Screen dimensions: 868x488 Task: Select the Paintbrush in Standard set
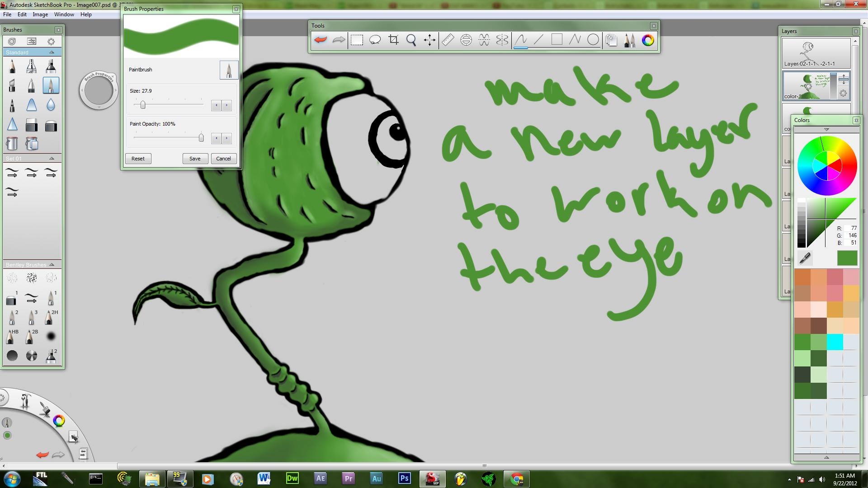pyautogui.click(x=51, y=85)
